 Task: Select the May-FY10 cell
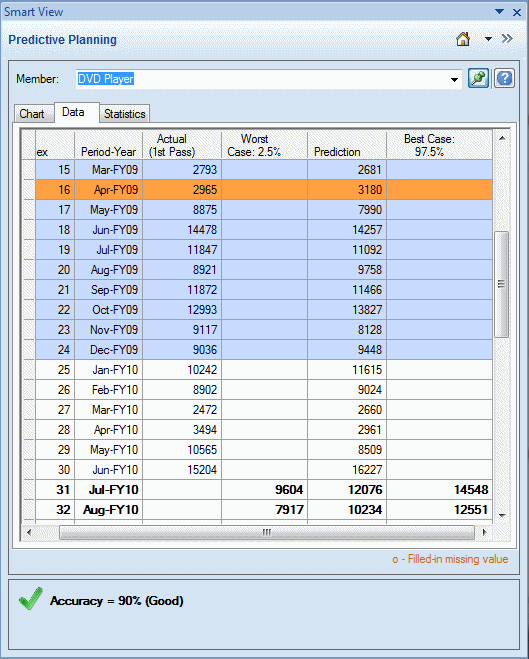108,450
